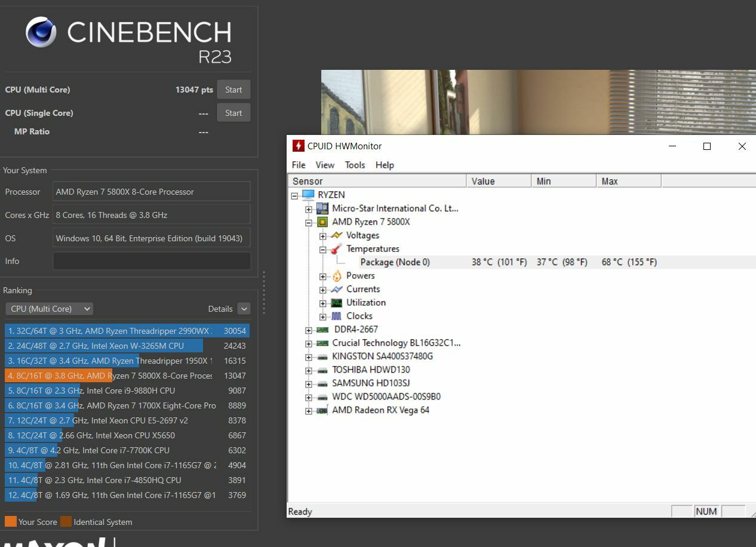Click the Voltages lightning icon
Screen dimensions: 756x547
[x=337, y=235]
